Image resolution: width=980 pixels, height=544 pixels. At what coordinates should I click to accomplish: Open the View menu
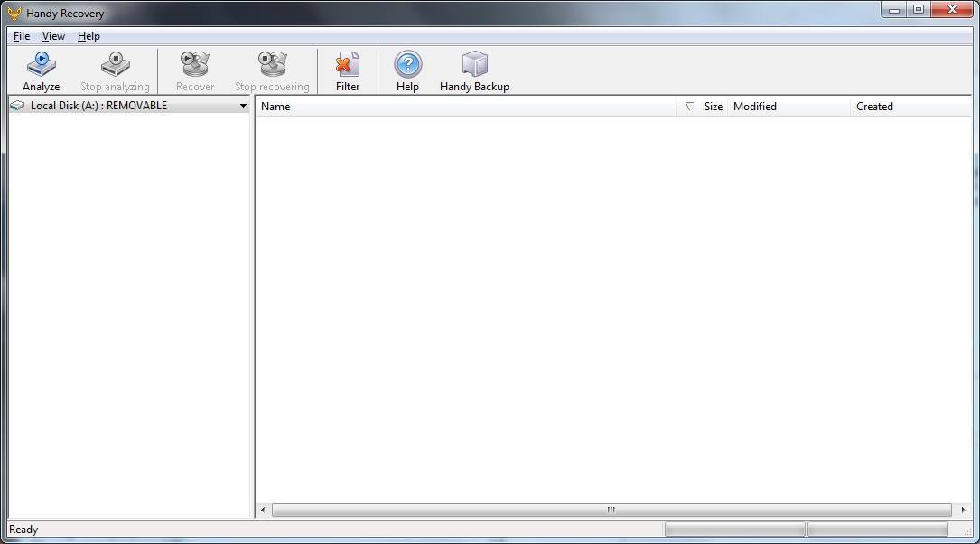click(53, 36)
